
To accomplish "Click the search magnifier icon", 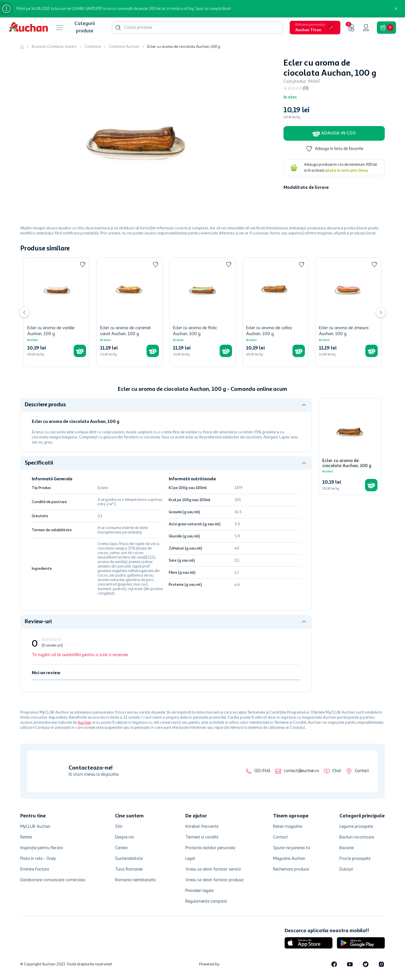I will (118, 27).
